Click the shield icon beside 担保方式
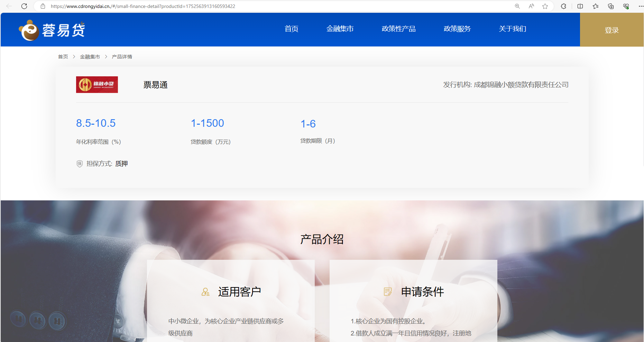The image size is (644, 342). (x=80, y=163)
